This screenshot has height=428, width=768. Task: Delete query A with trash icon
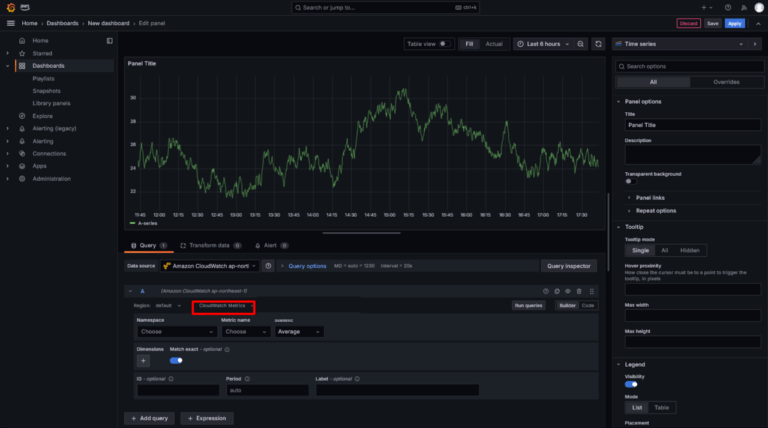(579, 291)
